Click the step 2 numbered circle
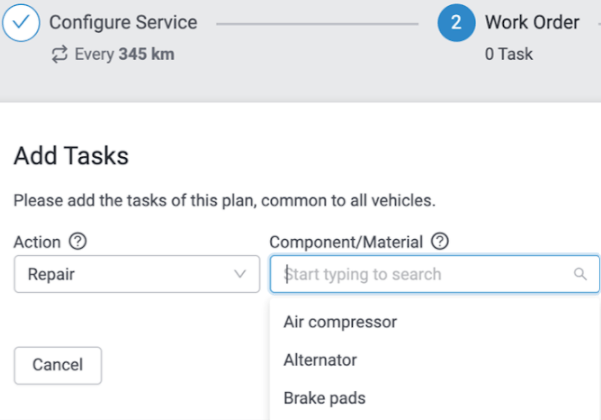The width and height of the screenshot is (601, 420). point(456,23)
